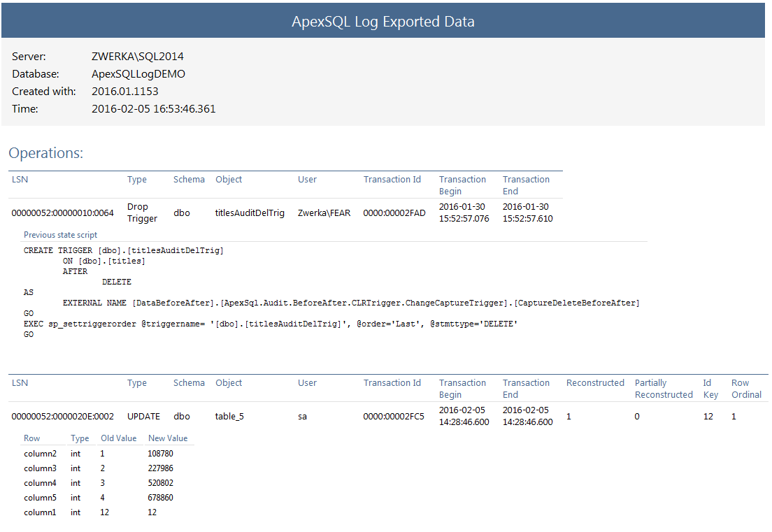Click the version value 2016.01.1153
This screenshot has width=772, height=532.
pyautogui.click(x=125, y=92)
